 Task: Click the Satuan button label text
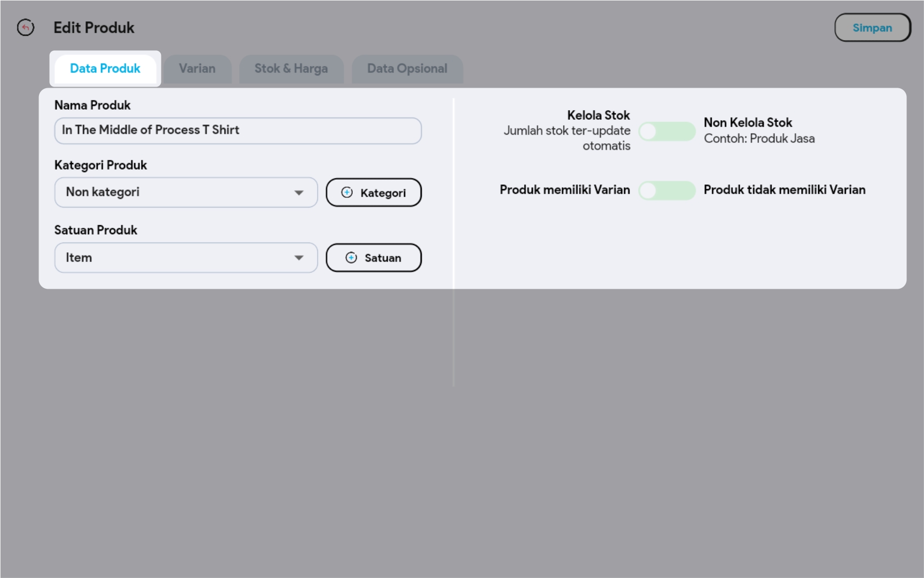383,258
